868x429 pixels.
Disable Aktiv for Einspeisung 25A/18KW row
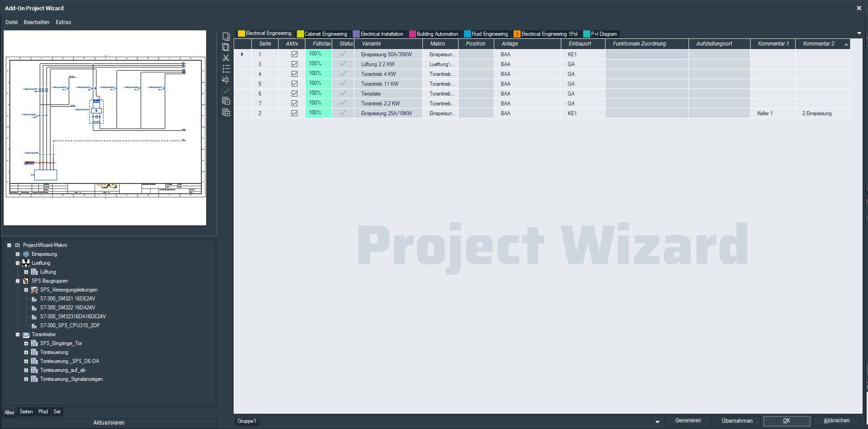pyautogui.click(x=294, y=113)
